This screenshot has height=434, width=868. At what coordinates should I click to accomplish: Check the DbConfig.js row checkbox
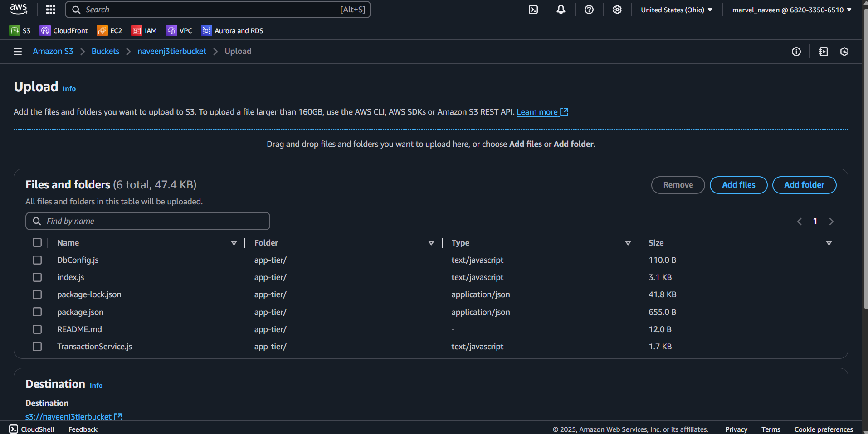[x=37, y=260]
